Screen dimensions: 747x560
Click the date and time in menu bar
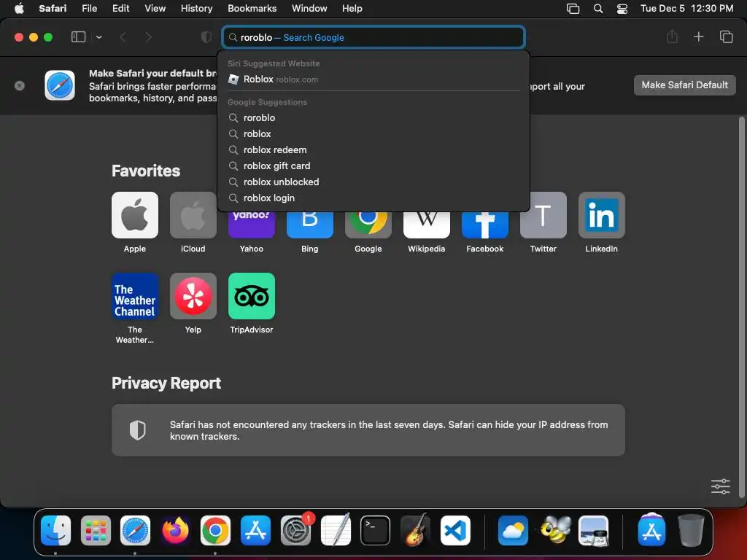tap(686, 8)
